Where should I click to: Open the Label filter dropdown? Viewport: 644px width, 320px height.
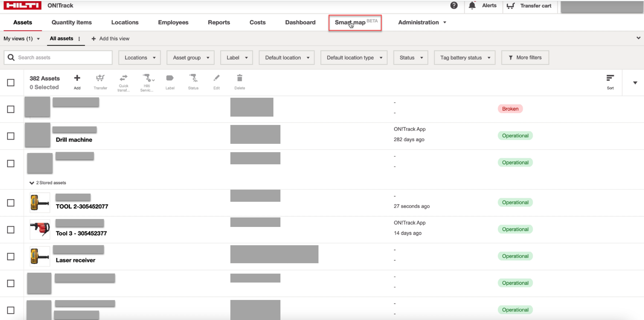(236, 58)
